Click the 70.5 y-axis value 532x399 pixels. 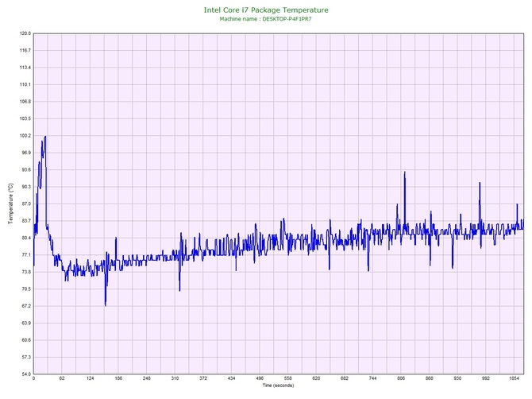(25, 289)
